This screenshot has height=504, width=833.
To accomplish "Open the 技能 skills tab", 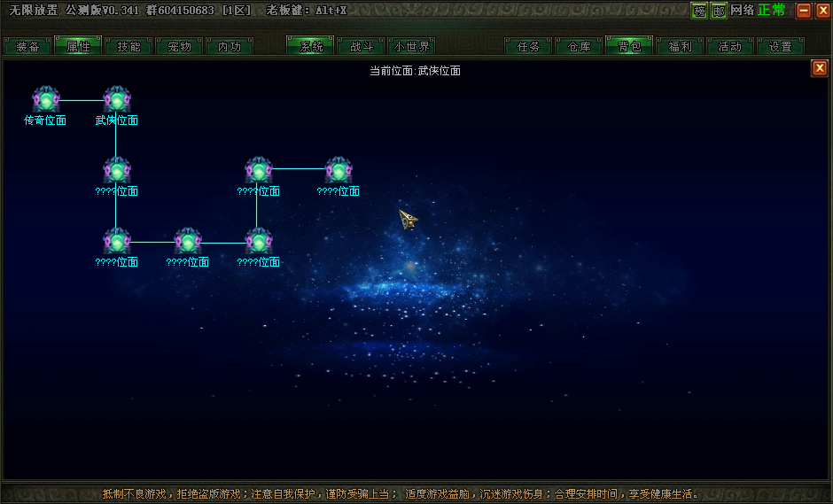I will pos(128,46).
